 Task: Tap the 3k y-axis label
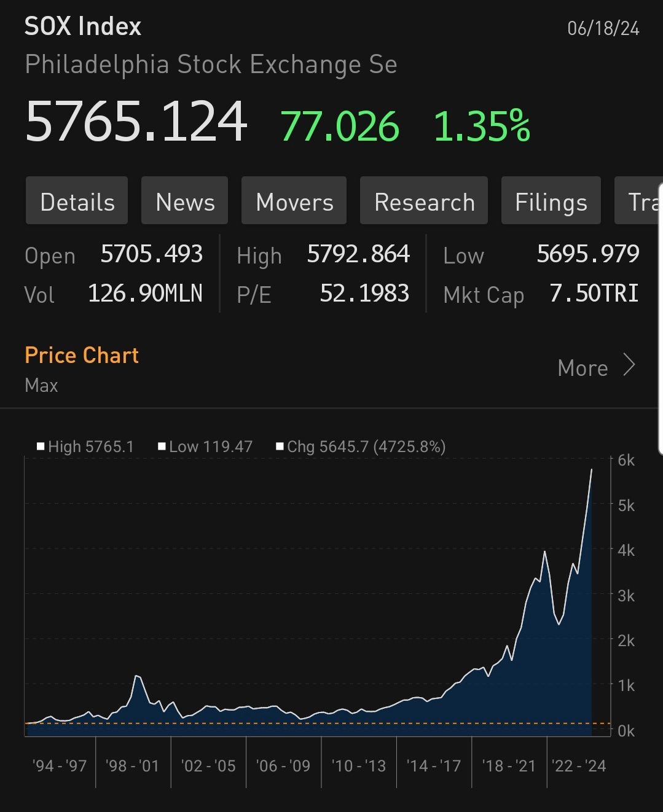[x=626, y=596]
